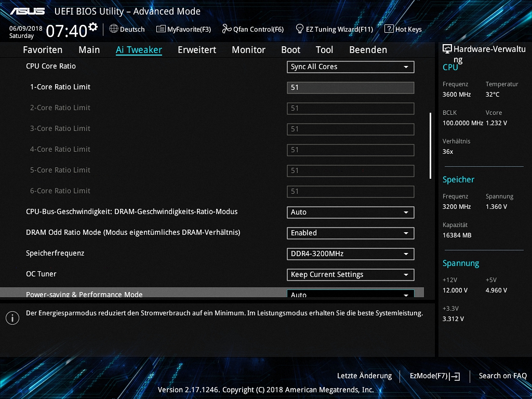This screenshot has width=532, height=399.
Task: Select Power-saving & Performance Mode row
Action: coord(212,292)
